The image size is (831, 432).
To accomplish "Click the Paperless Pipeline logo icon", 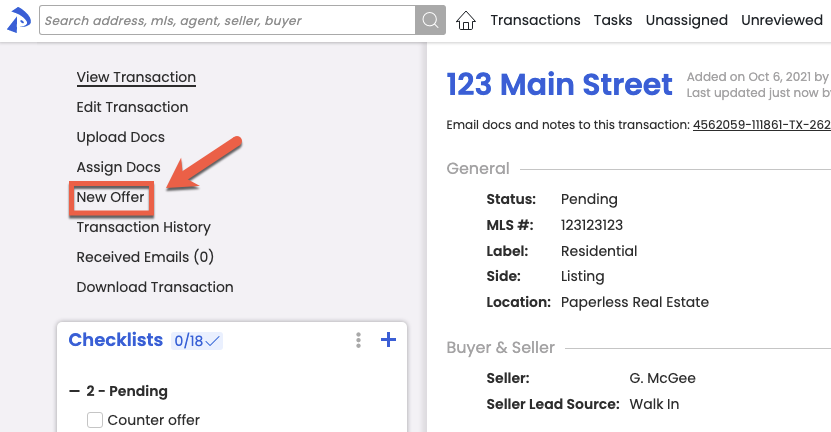I will click(19, 20).
